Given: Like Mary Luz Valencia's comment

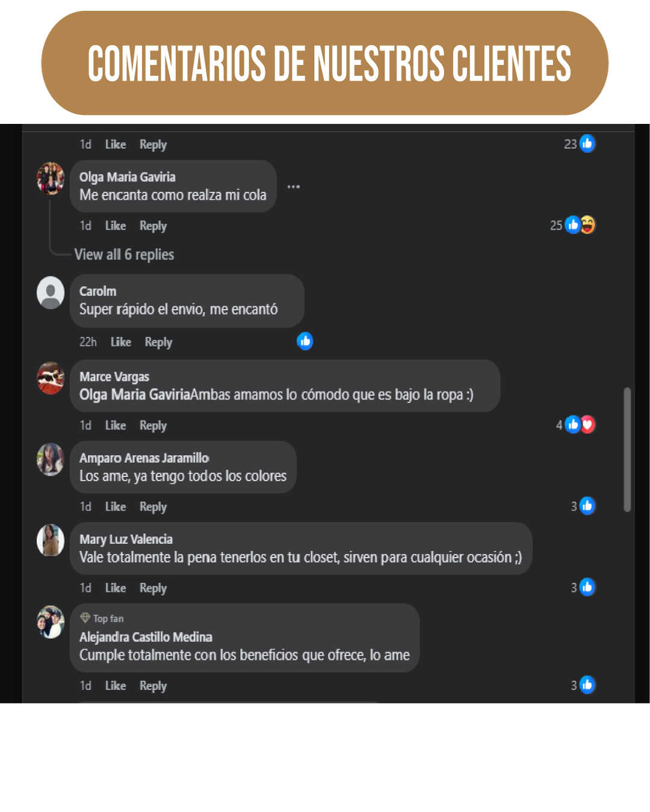Looking at the screenshot, I should (116, 588).
